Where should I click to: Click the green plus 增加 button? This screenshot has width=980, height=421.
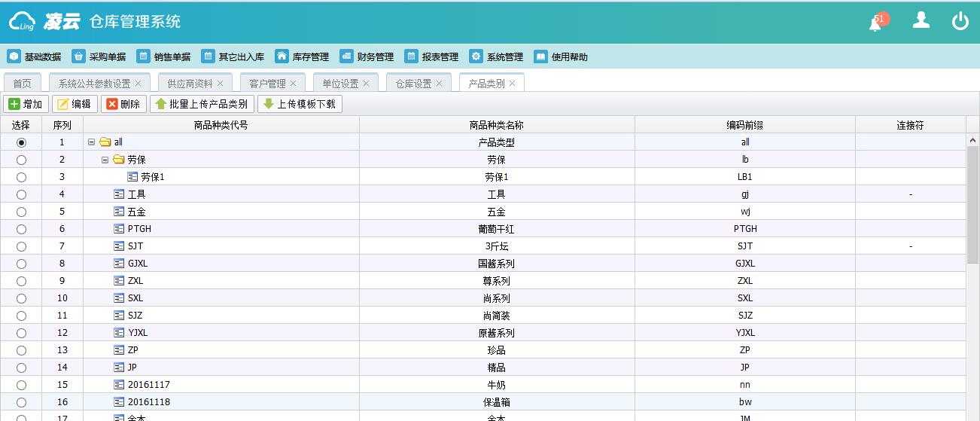pyautogui.click(x=26, y=104)
